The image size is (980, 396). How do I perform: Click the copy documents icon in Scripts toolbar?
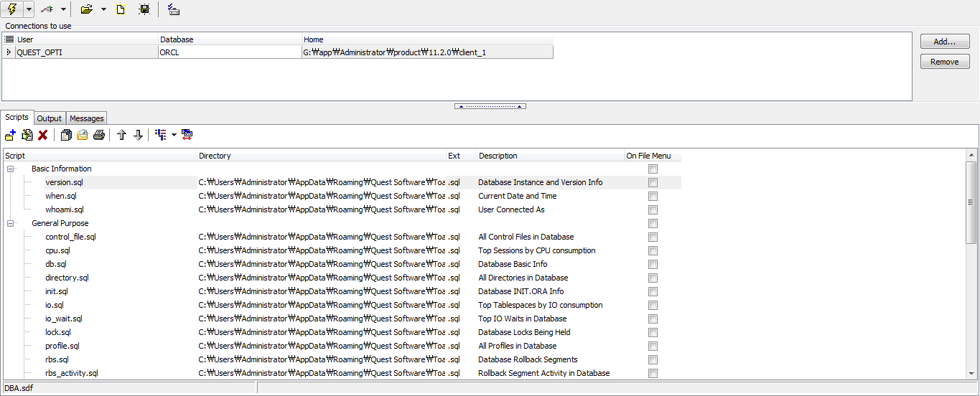point(66,135)
